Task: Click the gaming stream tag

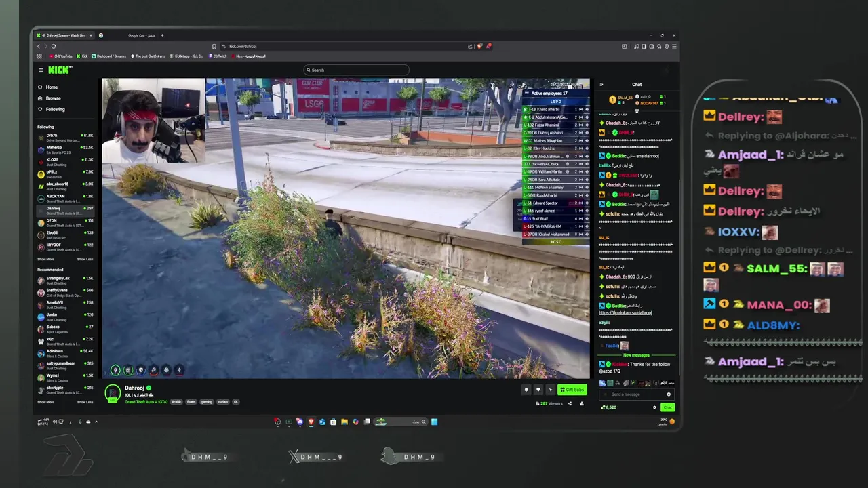Action: point(207,402)
